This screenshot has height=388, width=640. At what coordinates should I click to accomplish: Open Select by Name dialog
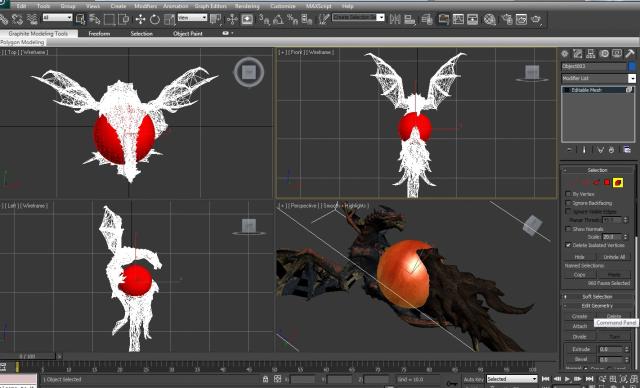(95, 19)
